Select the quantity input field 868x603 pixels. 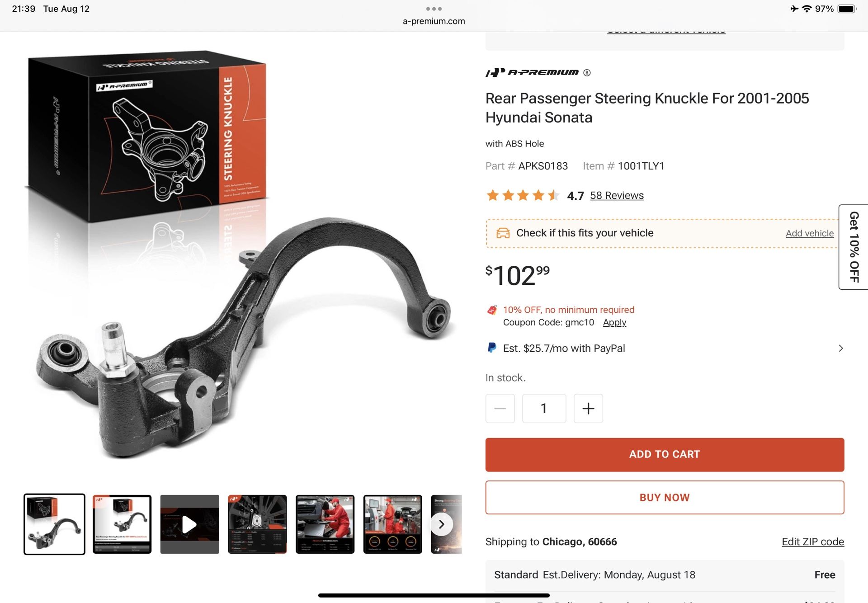[x=544, y=408]
